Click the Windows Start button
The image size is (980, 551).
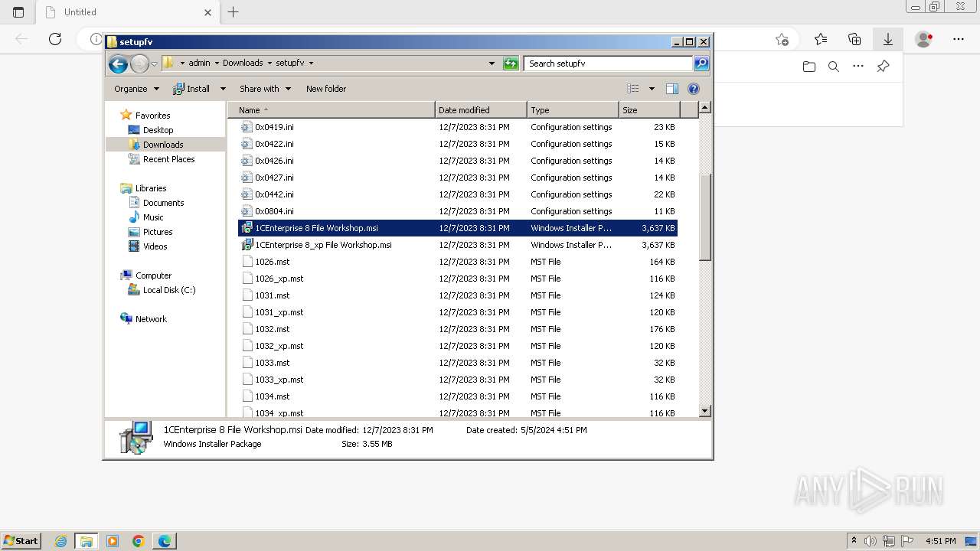pos(21,540)
